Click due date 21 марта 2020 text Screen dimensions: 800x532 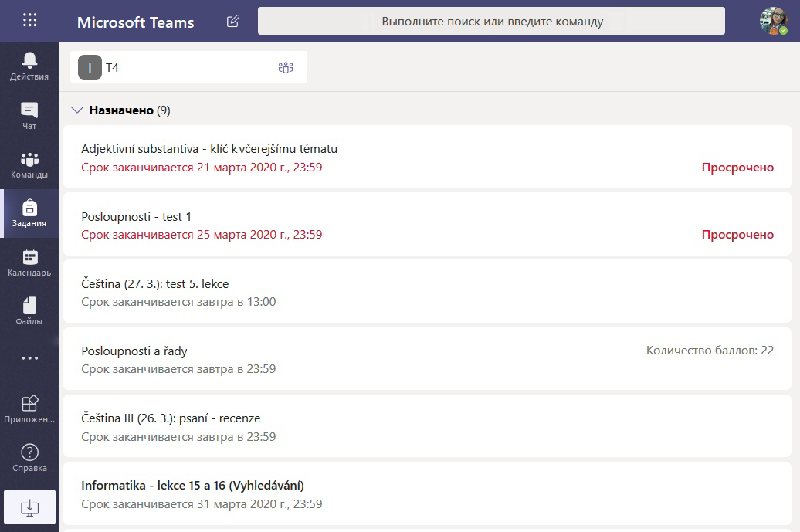[x=202, y=168]
